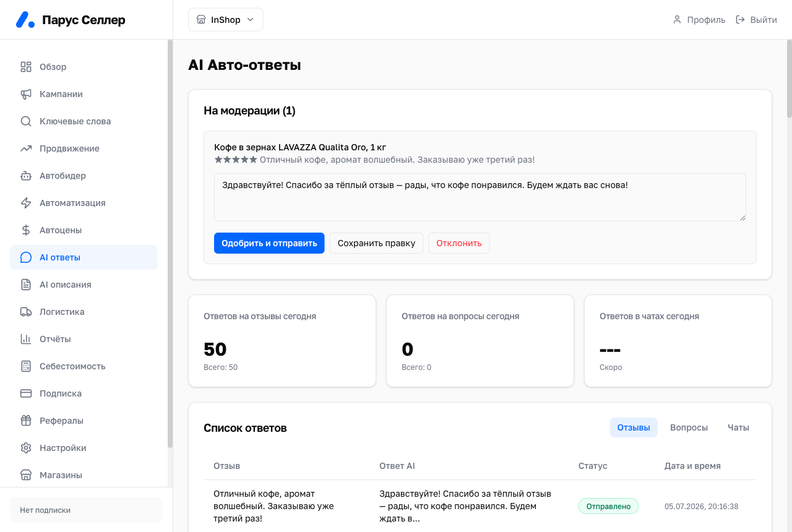Click the main page vertical scrollbar
792x532 pixels.
(789, 79)
